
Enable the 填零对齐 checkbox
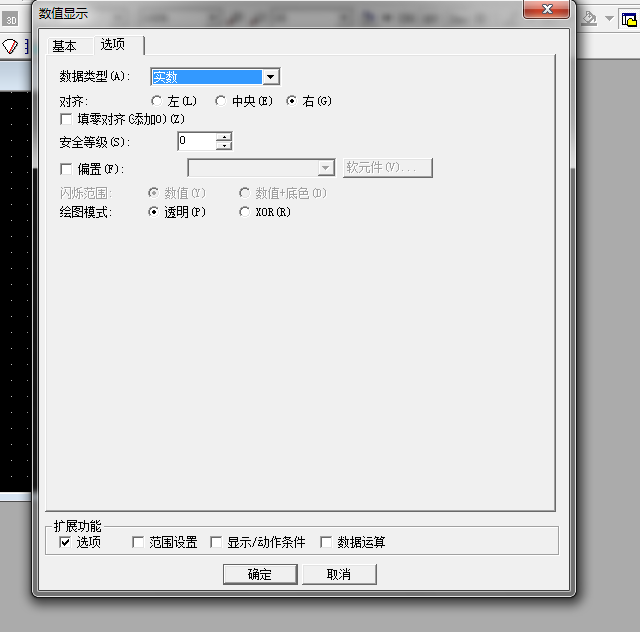pos(67,119)
